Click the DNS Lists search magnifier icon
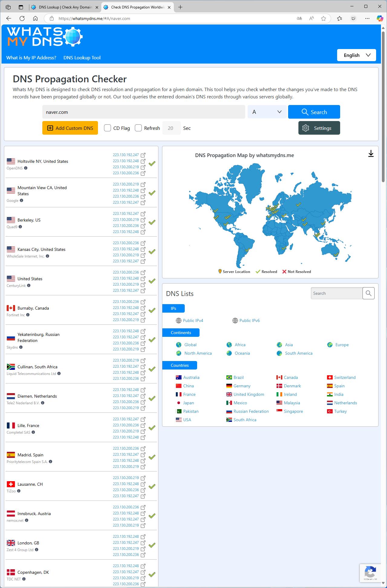The height and width of the screenshot is (588, 387). click(368, 293)
